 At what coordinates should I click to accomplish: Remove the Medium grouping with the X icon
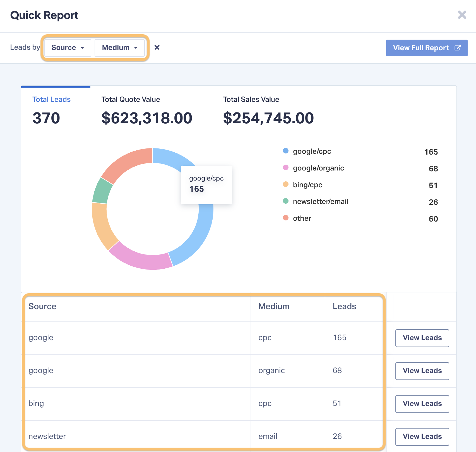pos(157,47)
